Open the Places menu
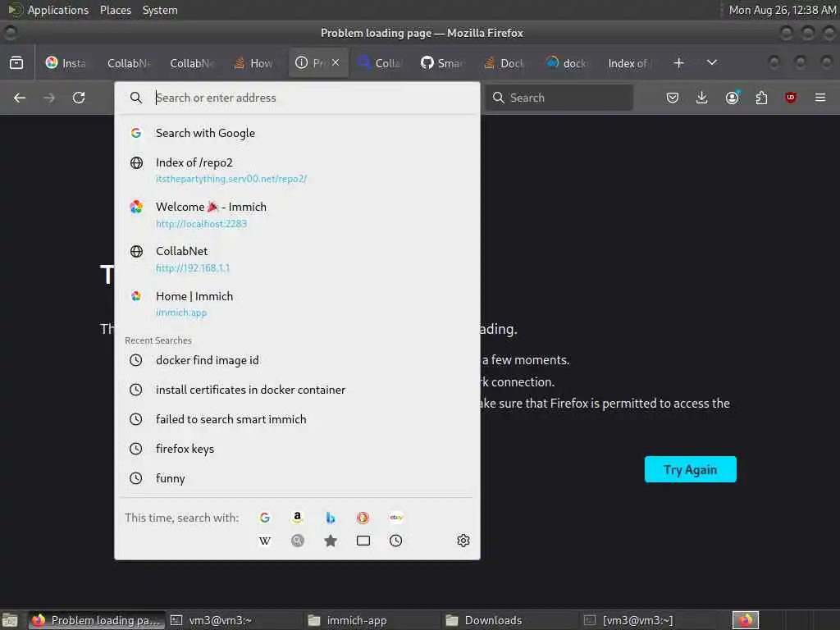The width and height of the screenshot is (840, 630). pos(116,10)
